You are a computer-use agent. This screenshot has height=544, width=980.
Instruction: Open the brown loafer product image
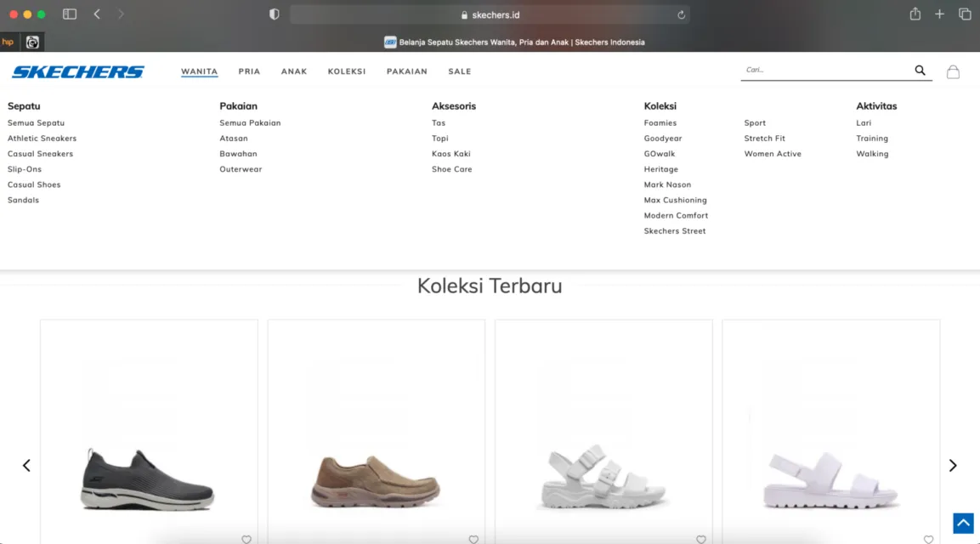tap(375, 481)
